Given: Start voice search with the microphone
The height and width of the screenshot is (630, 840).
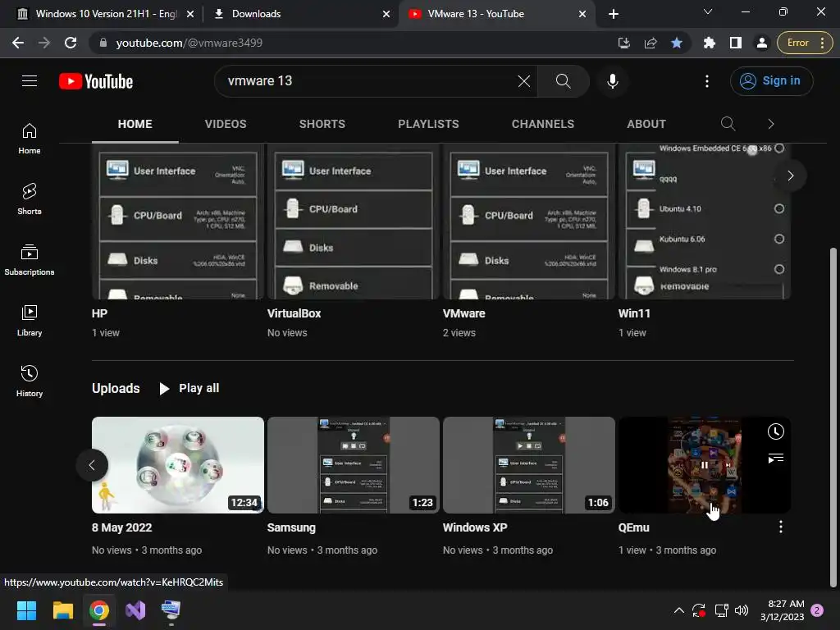Looking at the screenshot, I should [612, 81].
